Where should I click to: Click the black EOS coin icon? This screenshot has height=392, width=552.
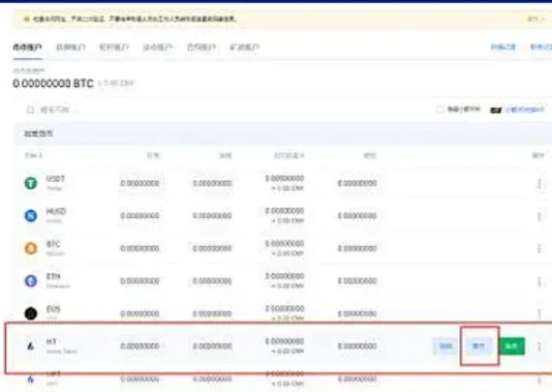pyautogui.click(x=31, y=314)
